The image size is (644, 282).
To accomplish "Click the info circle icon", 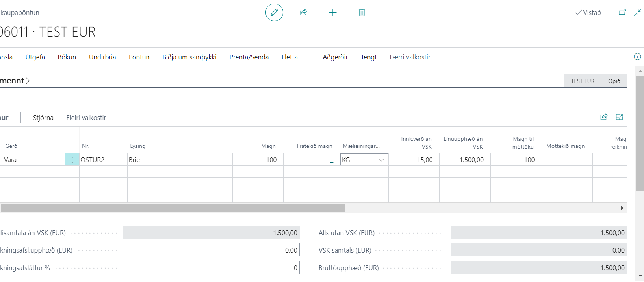I will click(637, 57).
